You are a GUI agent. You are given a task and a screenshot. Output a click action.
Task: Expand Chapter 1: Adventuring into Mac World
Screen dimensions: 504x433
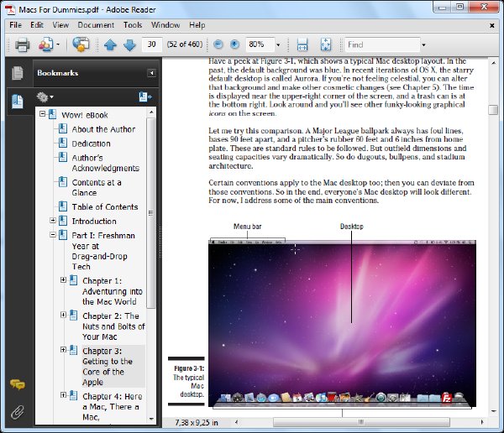point(64,280)
